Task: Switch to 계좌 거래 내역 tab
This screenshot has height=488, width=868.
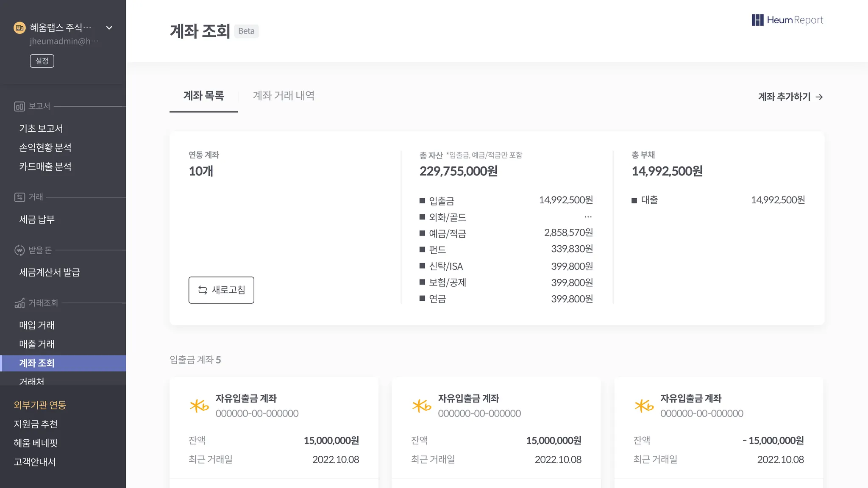Action: [x=284, y=96]
